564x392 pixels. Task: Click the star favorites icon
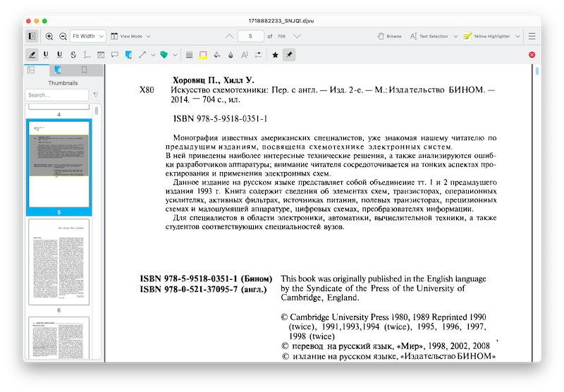(x=275, y=54)
